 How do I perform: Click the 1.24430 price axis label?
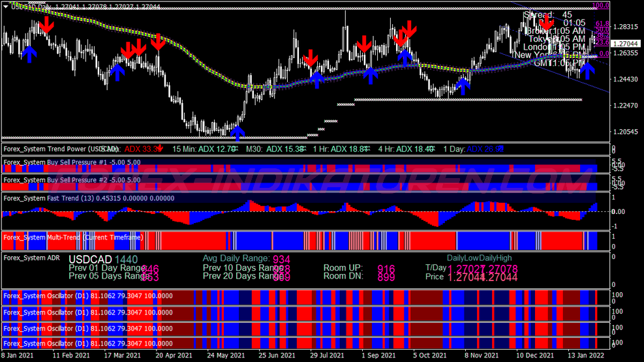point(626,79)
